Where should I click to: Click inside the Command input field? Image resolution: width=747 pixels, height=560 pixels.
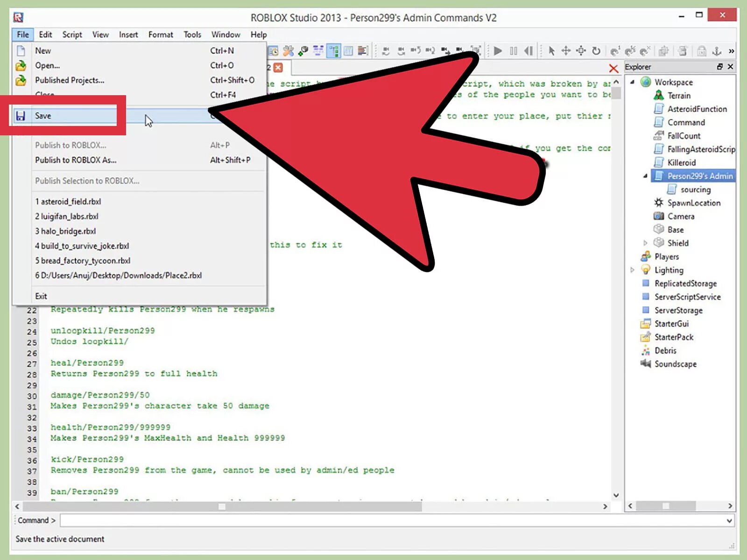[x=392, y=520]
